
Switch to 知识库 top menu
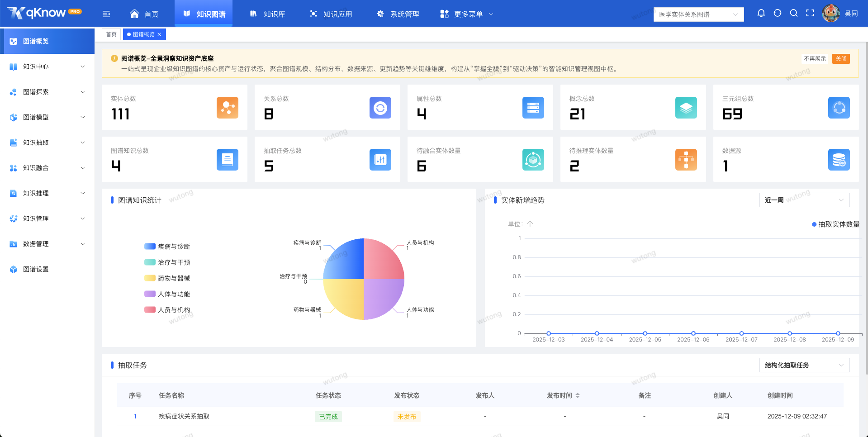click(267, 14)
